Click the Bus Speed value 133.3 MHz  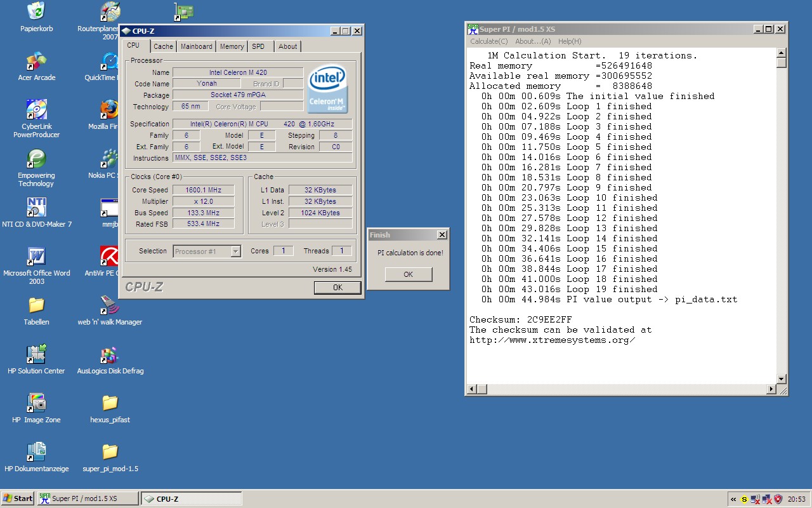click(204, 213)
